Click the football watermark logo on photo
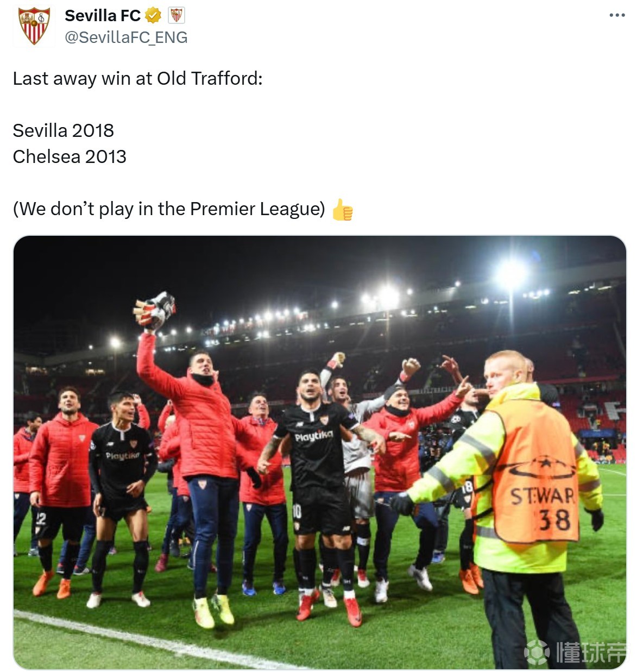Screen dimensions: 643x672 (537, 652)
